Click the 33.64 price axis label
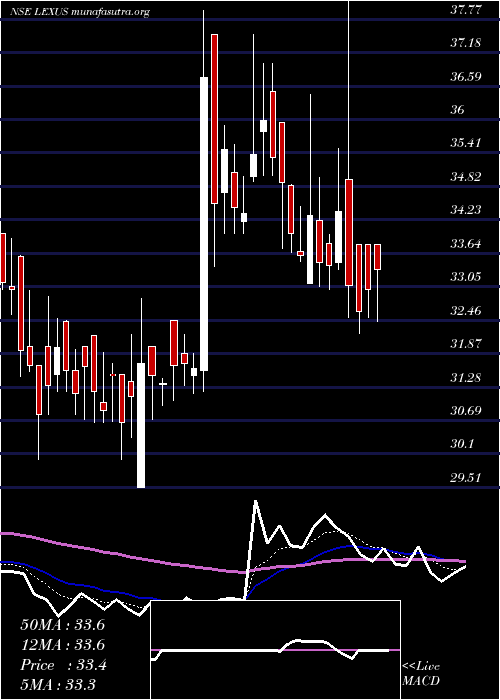 click(x=466, y=244)
